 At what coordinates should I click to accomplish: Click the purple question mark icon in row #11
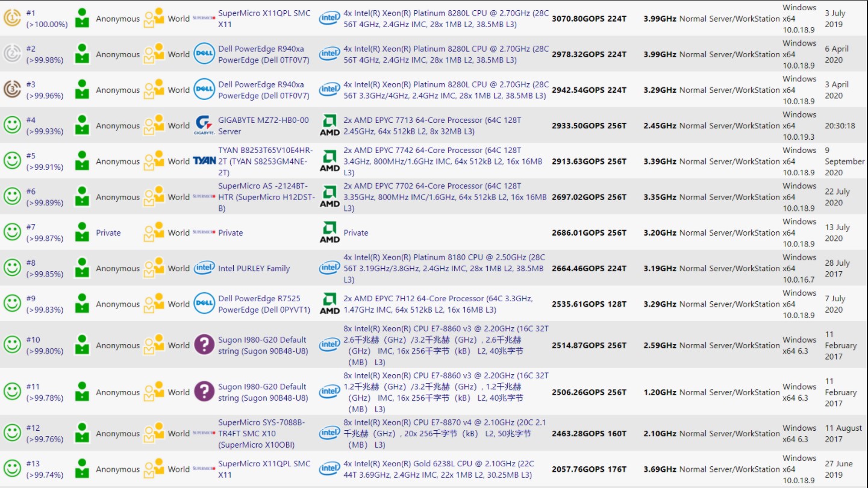[x=204, y=392]
